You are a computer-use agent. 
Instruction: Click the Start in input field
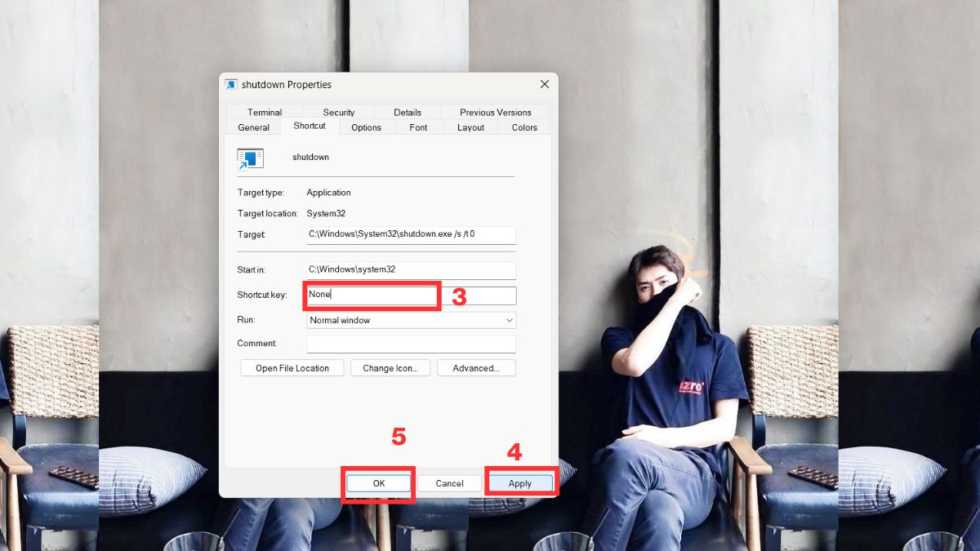[412, 269]
